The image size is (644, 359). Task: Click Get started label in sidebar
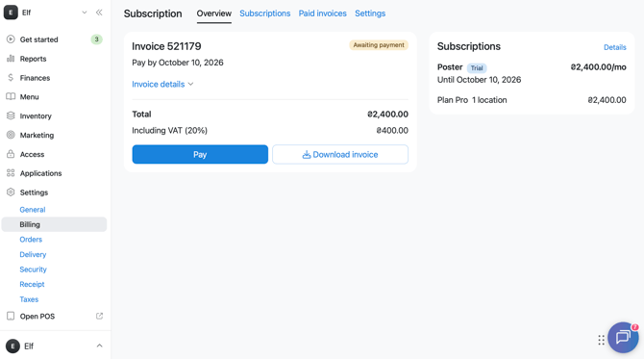click(39, 39)
